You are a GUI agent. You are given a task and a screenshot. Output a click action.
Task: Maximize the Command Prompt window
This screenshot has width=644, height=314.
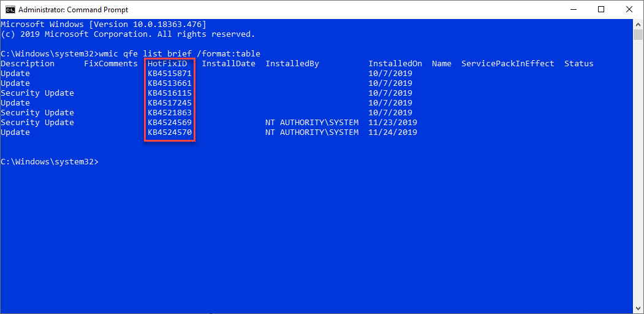coord(601,9)
